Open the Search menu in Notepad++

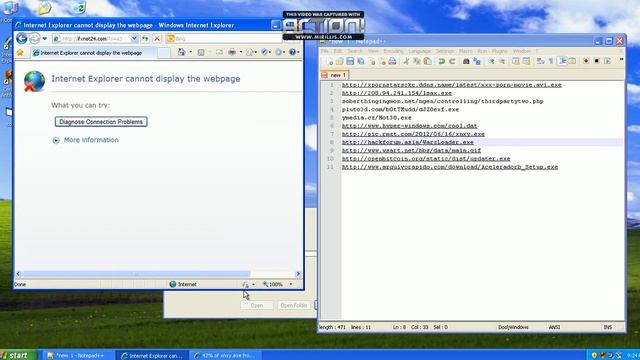click(x=355, y=51)
